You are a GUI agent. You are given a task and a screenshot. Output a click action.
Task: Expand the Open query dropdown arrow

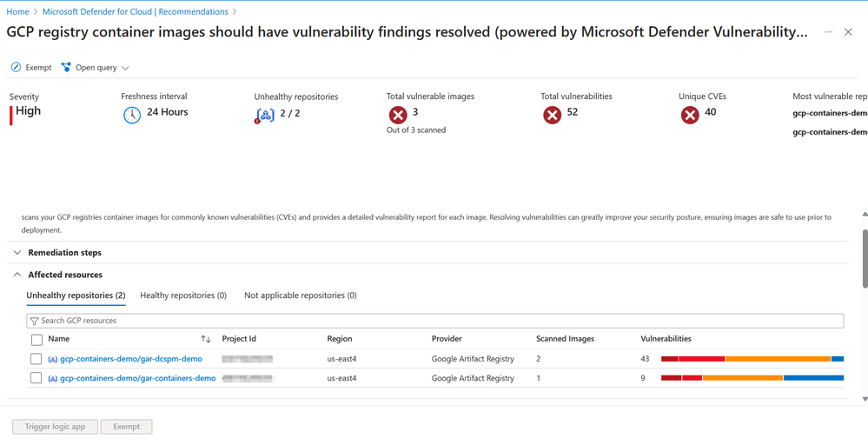[125, 68]
